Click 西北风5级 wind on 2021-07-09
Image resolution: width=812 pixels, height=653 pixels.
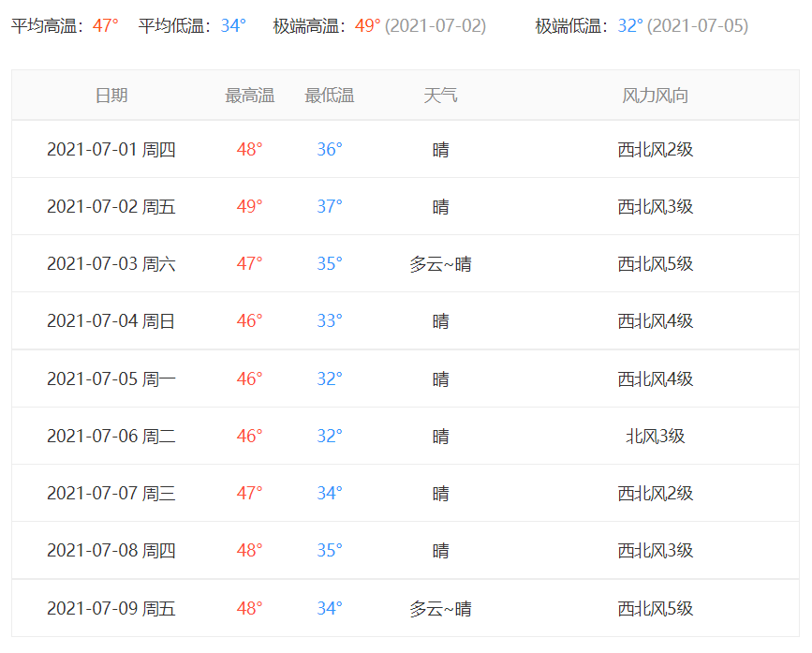[655, 608]
